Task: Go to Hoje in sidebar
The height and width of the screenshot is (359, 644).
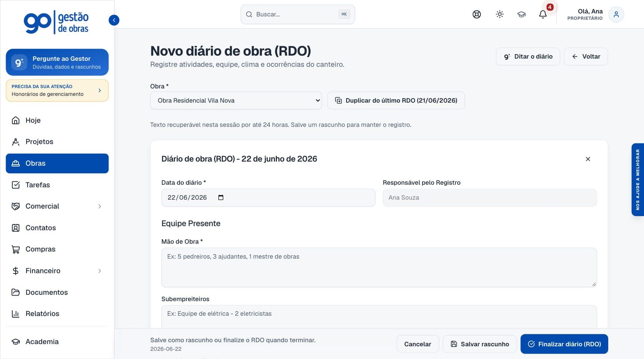Action: tap(57, 120)
